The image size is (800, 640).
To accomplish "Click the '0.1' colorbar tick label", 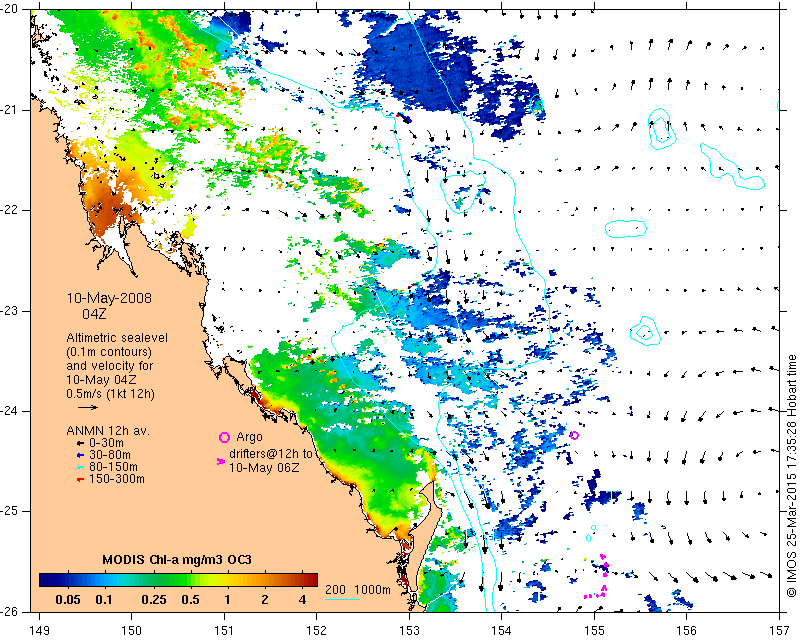I will pos(104,599).
